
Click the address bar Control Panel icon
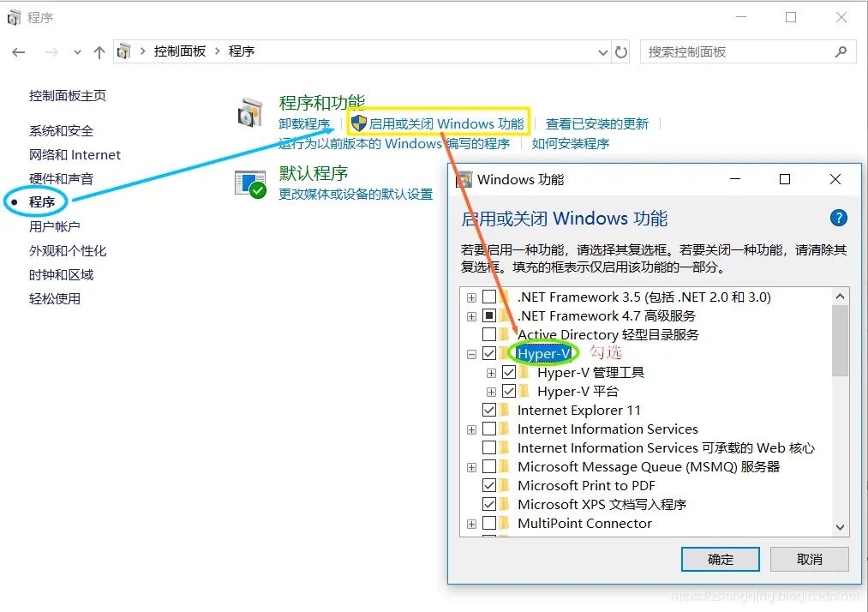124,51
